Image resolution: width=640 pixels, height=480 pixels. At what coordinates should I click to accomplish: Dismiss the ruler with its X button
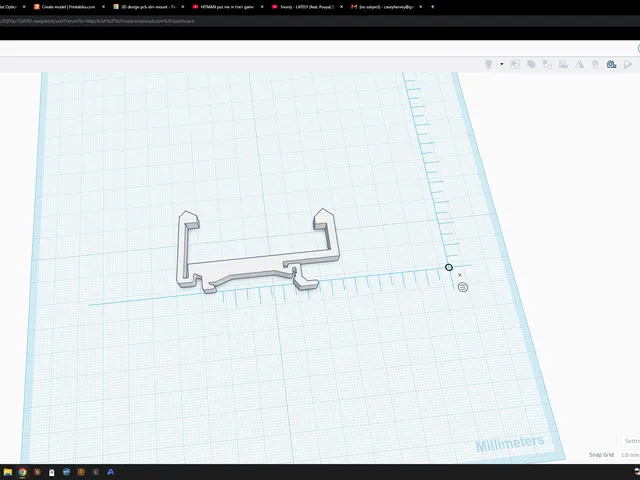coord(460,275)
